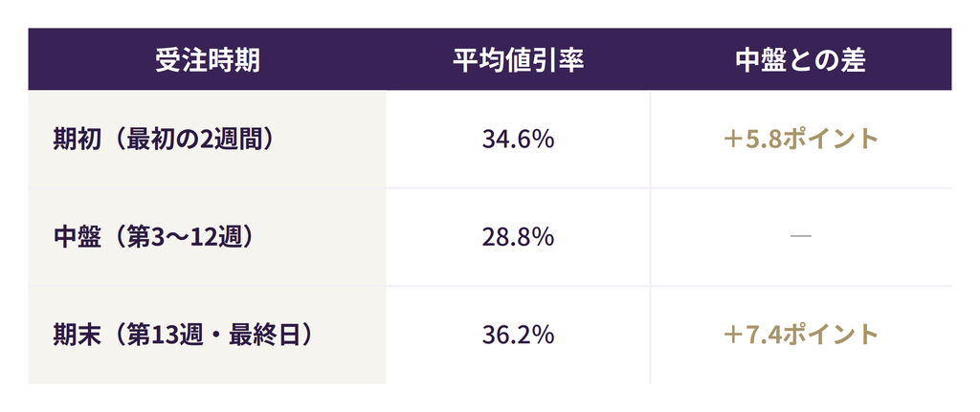Click the word 中盤 in middle row

(x=77, y=237)
